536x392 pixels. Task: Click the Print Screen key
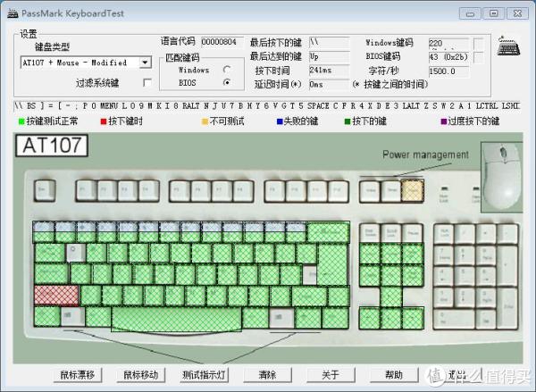[x=370, y=233]
